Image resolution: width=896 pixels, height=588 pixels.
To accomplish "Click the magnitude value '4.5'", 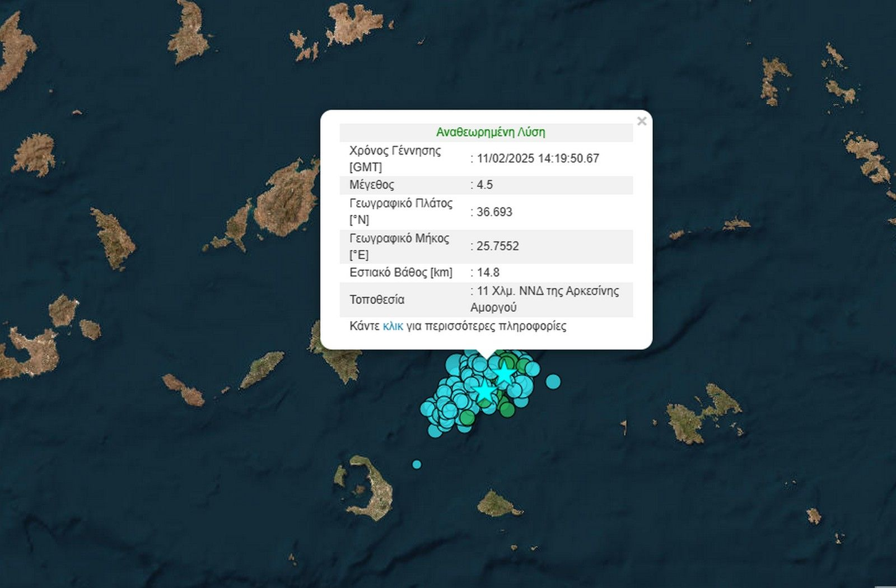I will 484,185.
